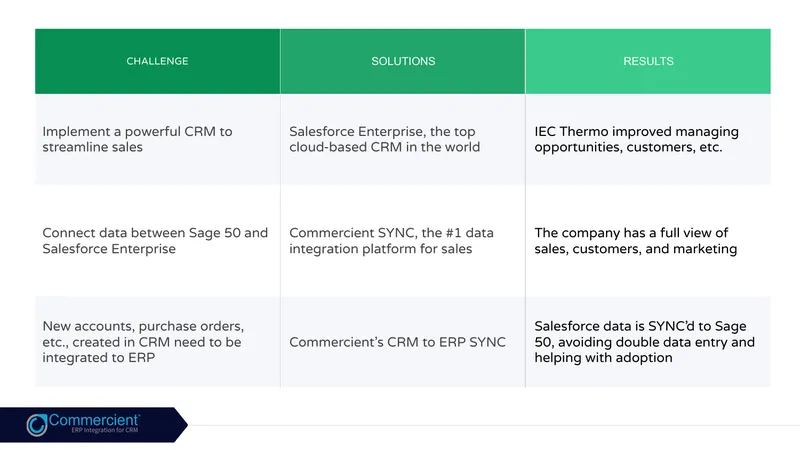Click 'Commercient's CRM to ERP SYNC' cell
Viewport: 800px width, 450px height.
point(403,342)
